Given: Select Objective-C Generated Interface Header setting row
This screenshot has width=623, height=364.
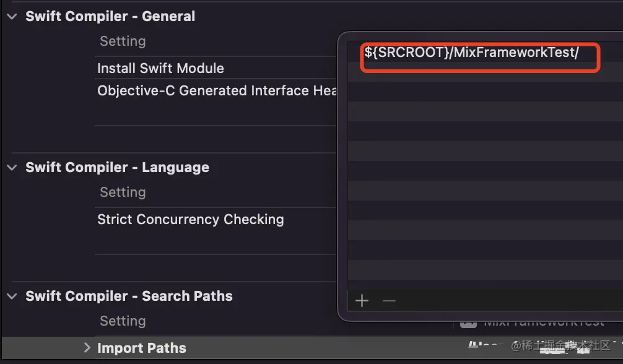Looking at the screenshot, I should (x=217, y=90).
